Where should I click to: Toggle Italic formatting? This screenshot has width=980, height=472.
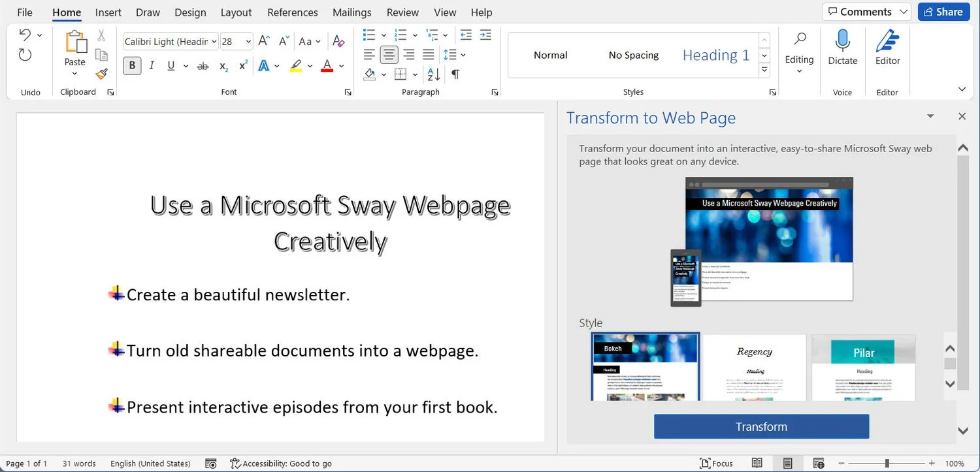click(x=152, y=66)
